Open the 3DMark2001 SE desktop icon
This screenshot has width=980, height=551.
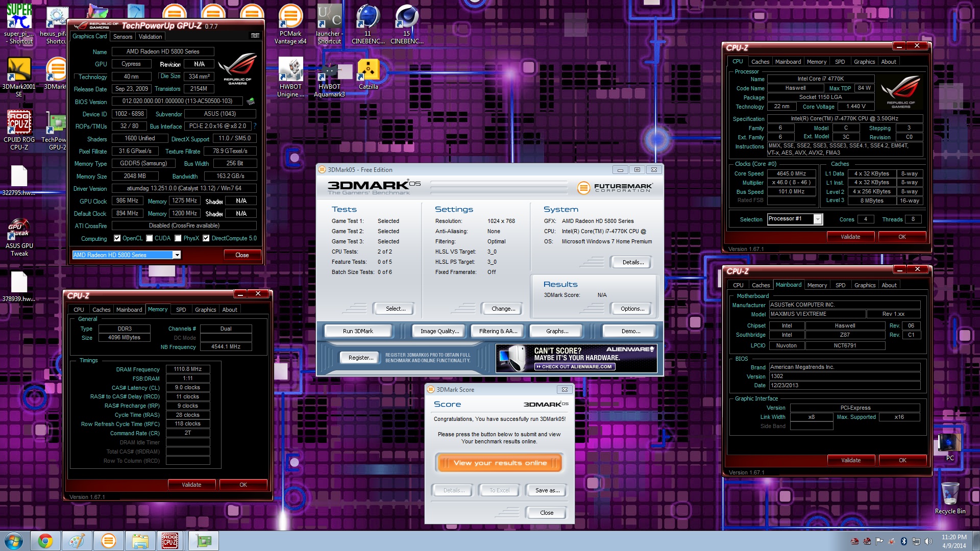tap(19, 77)
